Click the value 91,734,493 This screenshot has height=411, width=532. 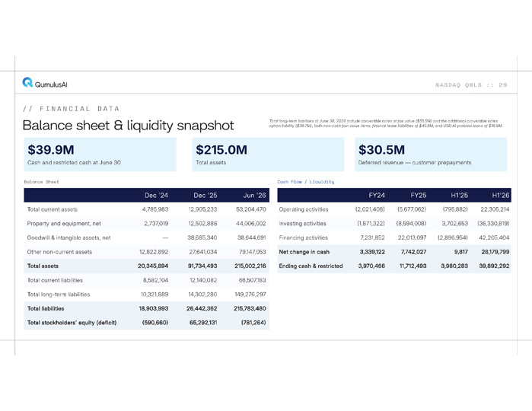coord(202,266)
